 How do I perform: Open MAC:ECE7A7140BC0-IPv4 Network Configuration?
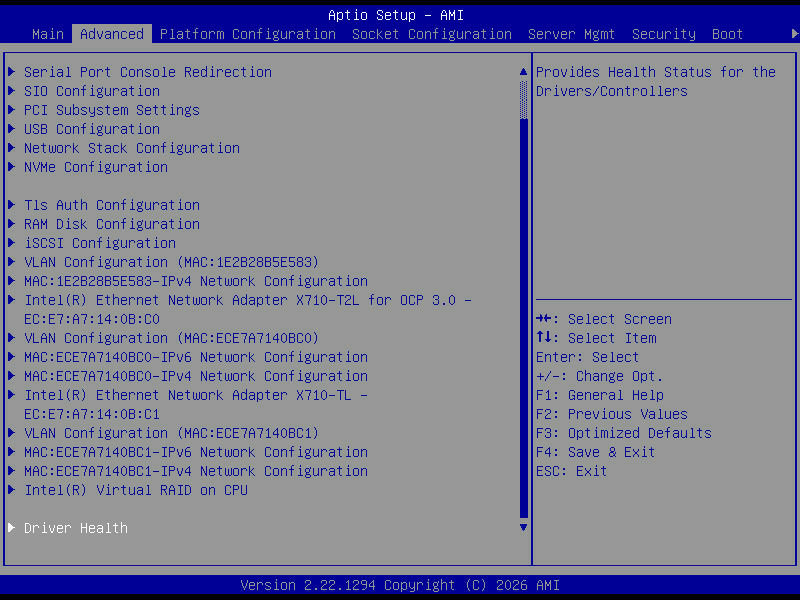(x=196, y=376)
